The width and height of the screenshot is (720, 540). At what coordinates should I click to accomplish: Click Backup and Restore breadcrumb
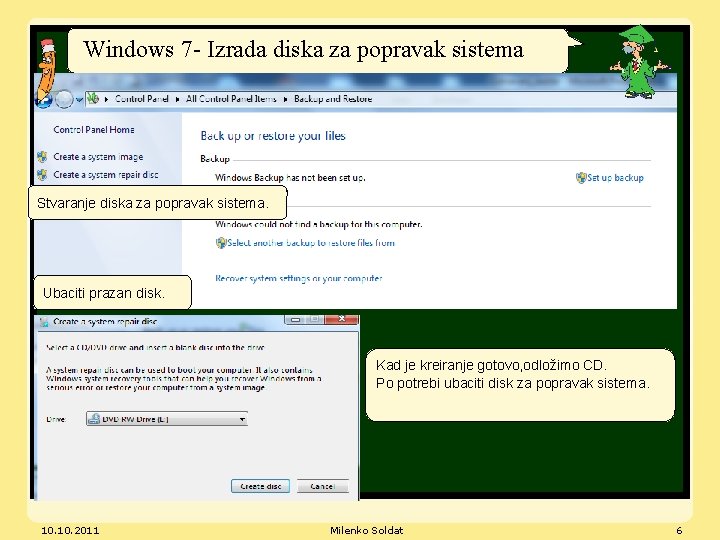pyautogui.click(x=333, y=99)
